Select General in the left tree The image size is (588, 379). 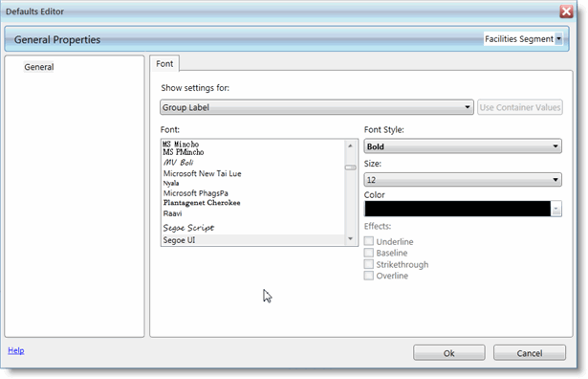pos(39,67)
